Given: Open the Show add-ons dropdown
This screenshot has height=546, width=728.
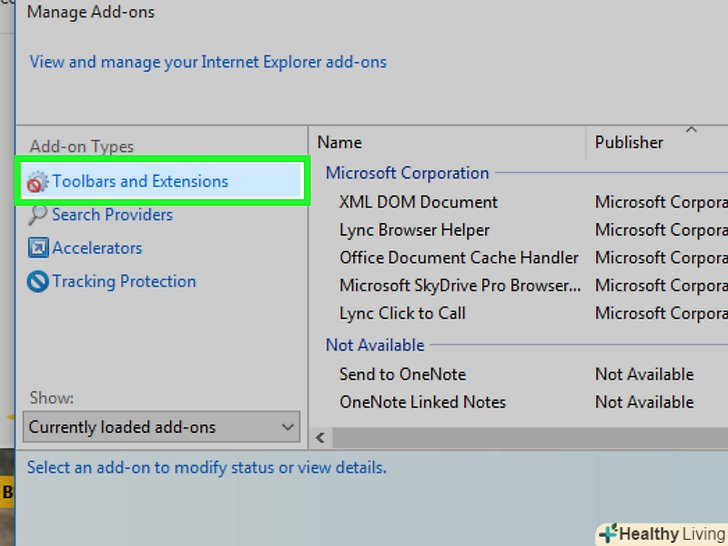Looking at the screenshot, I should pos(161,427).
